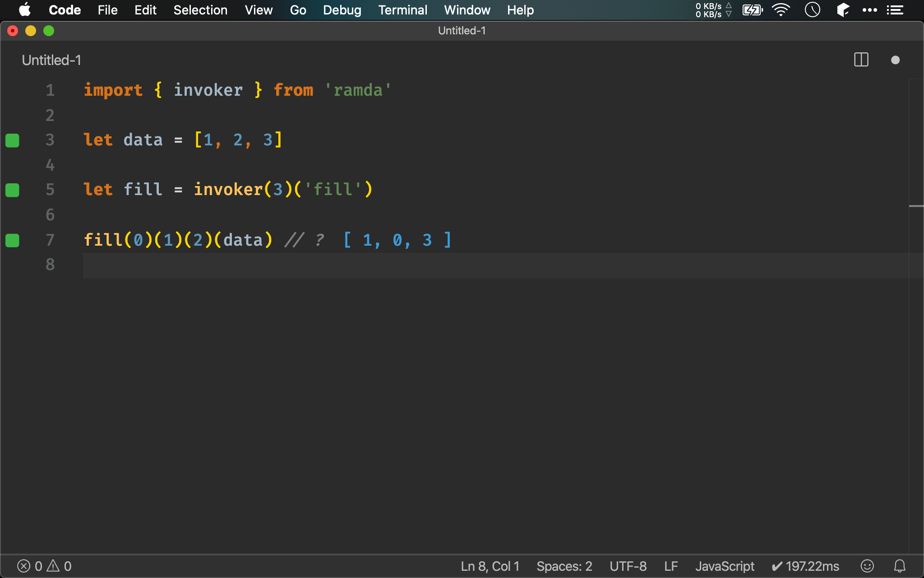This screenshot has height=578, width=924.
Task: Click the 'data' variable on line 3
Action: click(x=143, y=140)
